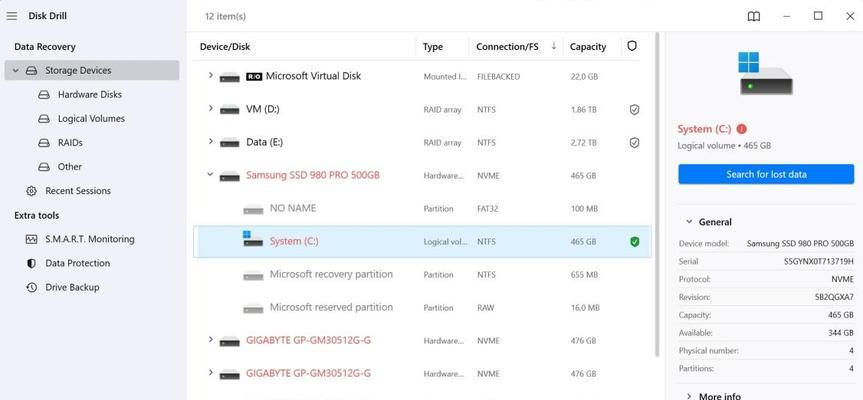Click the Storage Devices drive icon
The image size is (863, 400).
click(x=32, y=70)
